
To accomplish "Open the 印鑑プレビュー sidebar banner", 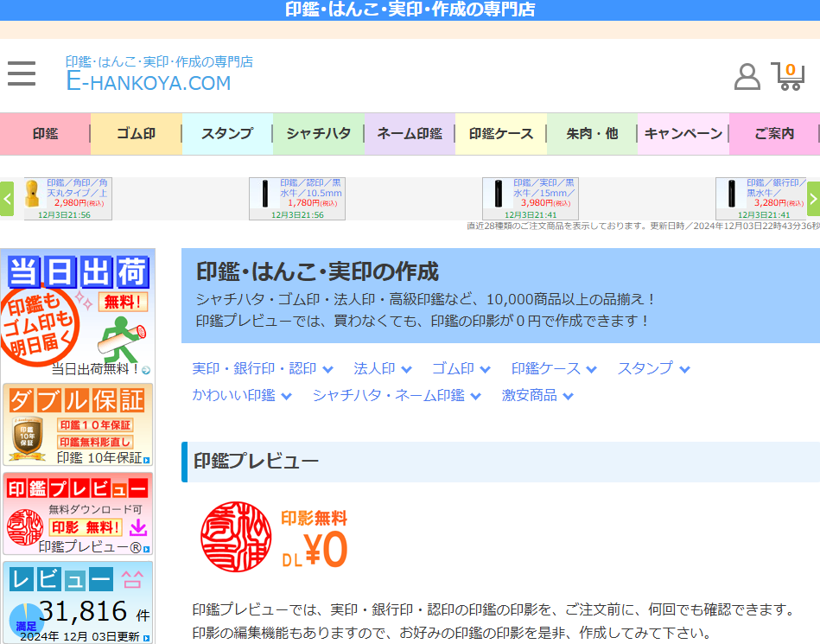I will pyautogui.click(x=78, y=513).
